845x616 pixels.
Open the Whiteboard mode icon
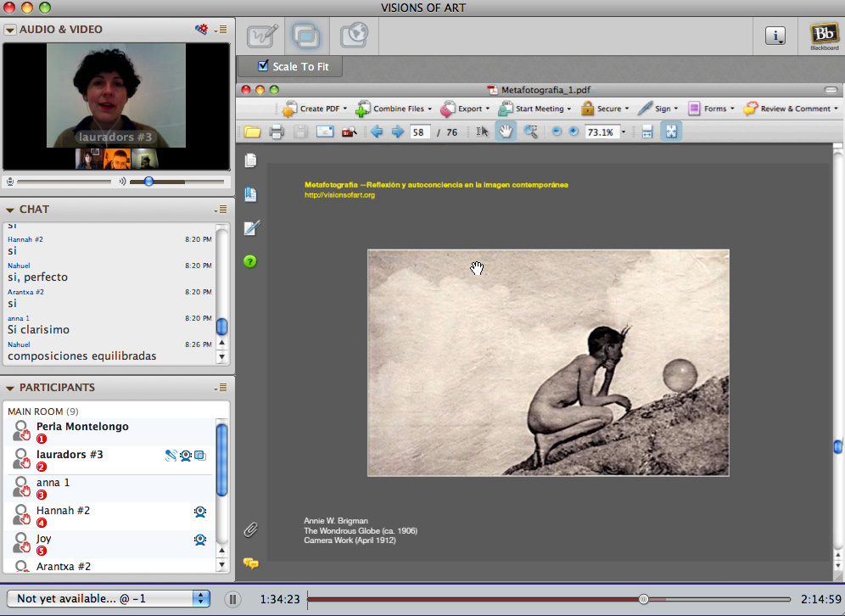tap(262, 36)
